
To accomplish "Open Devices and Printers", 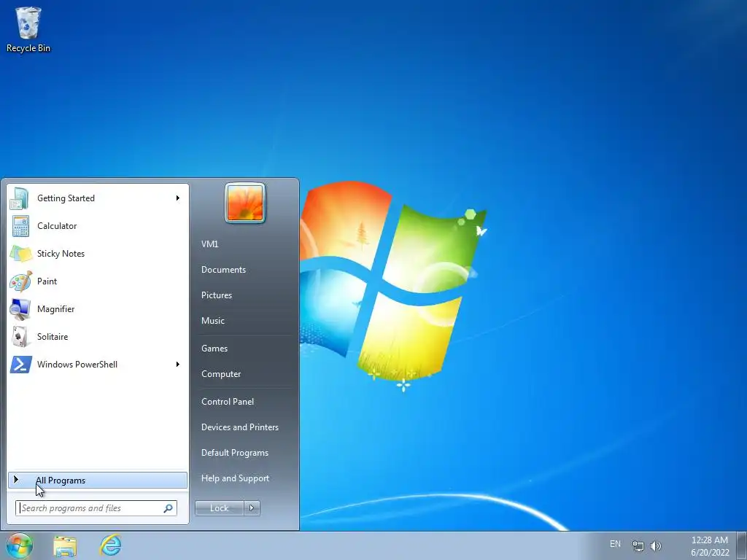I will coord(239,427).
